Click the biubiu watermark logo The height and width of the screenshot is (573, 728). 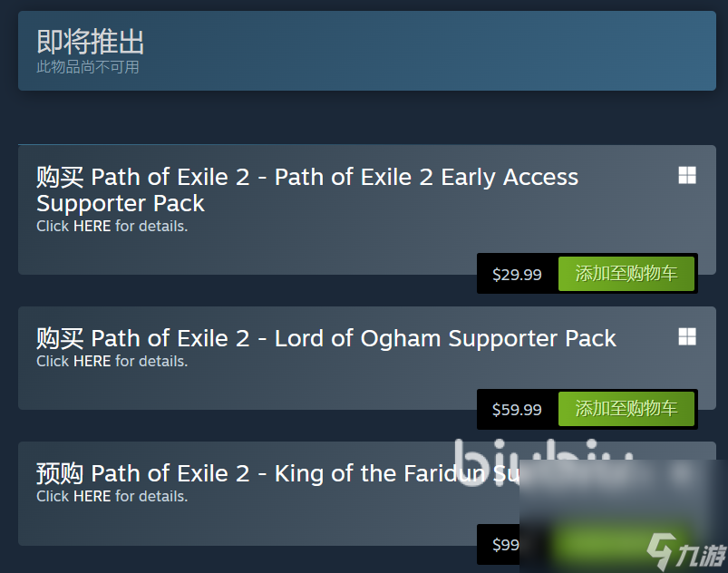[543, 462]
